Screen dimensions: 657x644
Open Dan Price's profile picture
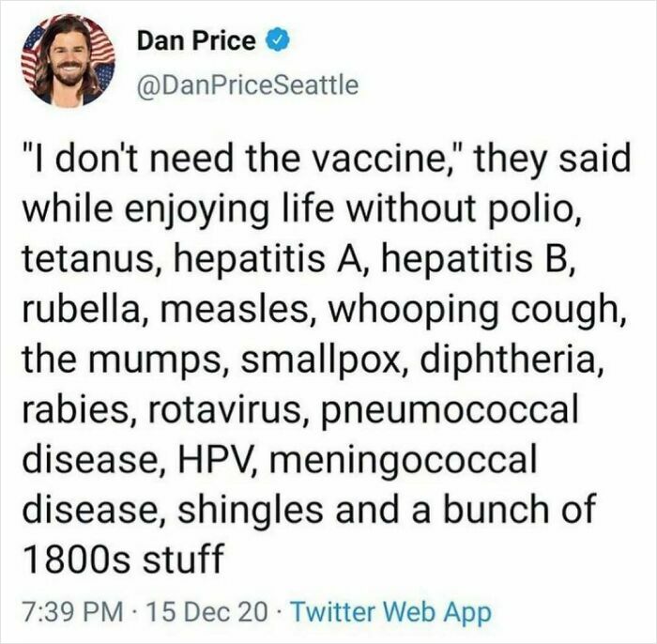point(69,61)
